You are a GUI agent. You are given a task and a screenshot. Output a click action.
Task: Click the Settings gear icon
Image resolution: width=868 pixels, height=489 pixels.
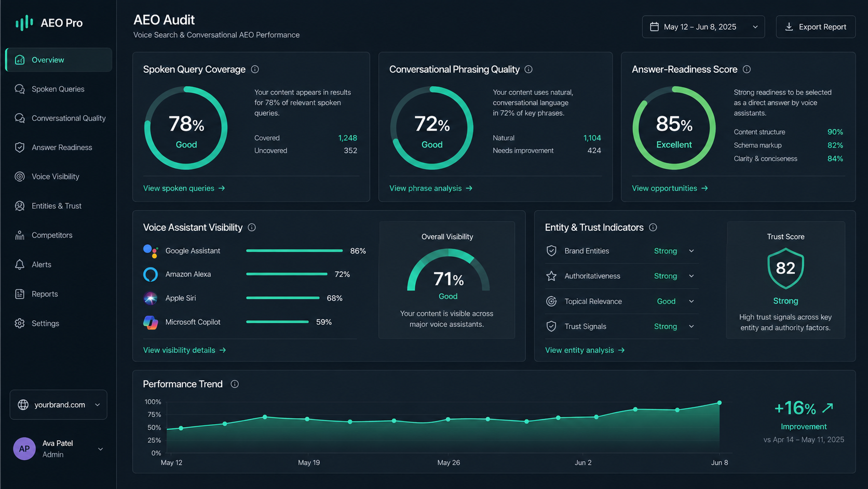click(20, 323)
